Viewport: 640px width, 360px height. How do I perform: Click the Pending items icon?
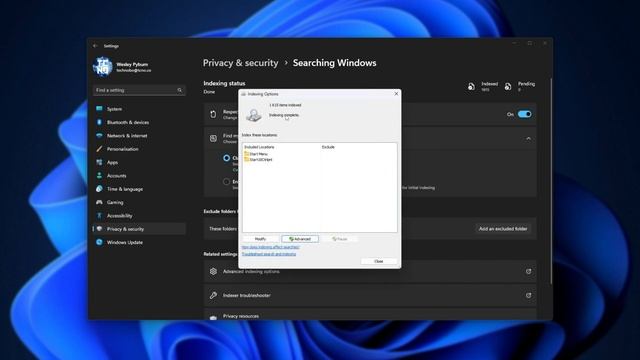[508, 86]
